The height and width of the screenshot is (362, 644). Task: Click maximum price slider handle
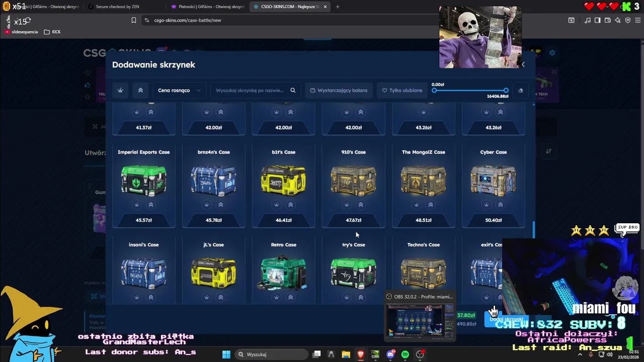click(506, 90)
